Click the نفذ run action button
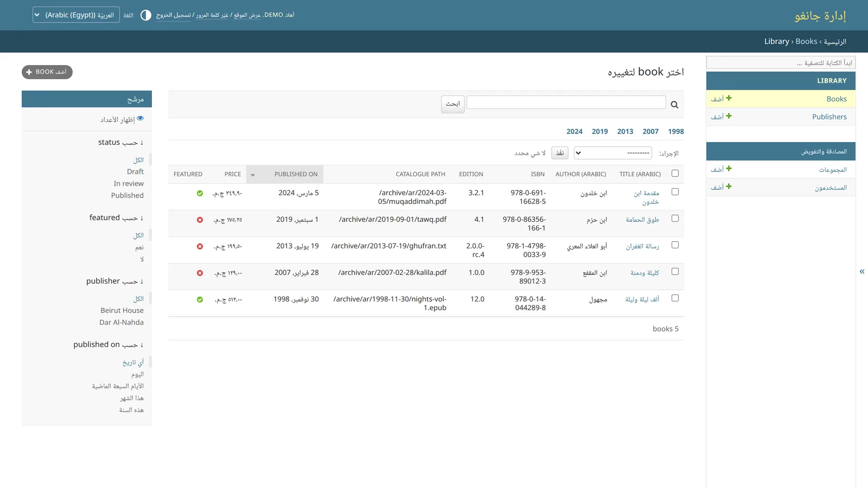 [x=560, y=153]
